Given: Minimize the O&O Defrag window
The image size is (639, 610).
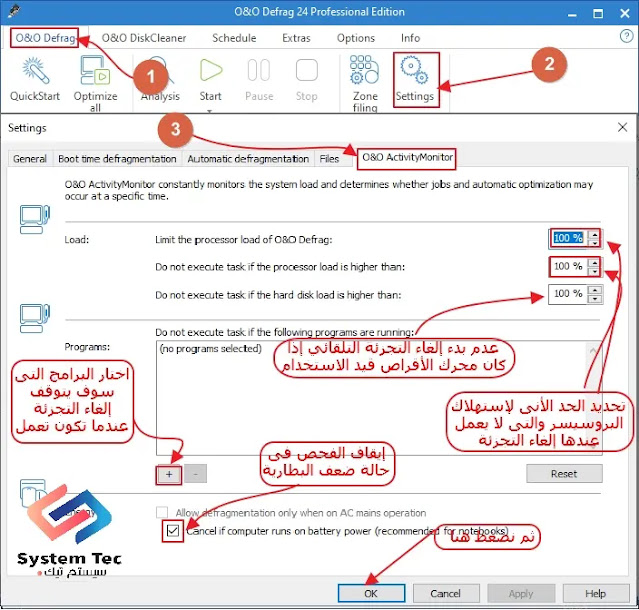Looking at the screenshot, I should point(572,15).
